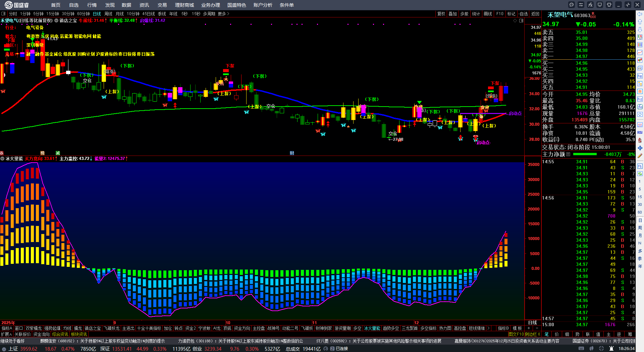Viewport: 644px width, 352px height.
Task: Open the F10 company info sidebar icon
Action: (640, 76)
